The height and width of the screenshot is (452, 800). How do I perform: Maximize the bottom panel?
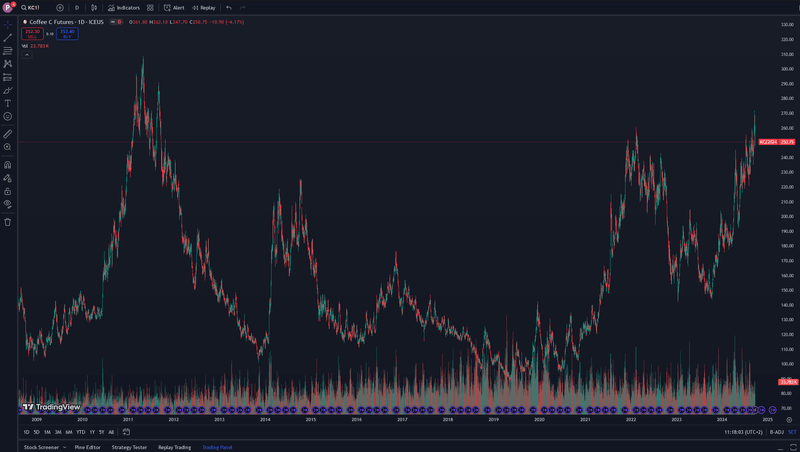click(x=793, y=447)
